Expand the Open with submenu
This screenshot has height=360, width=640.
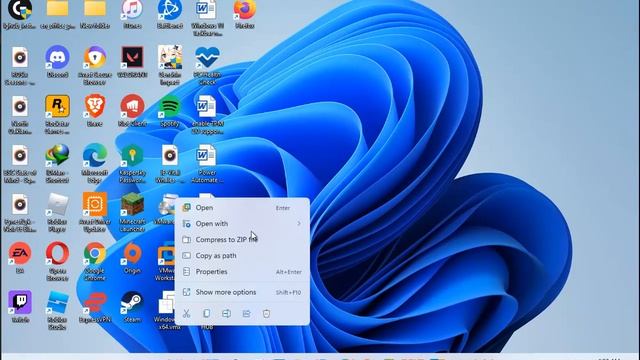[242, 224]
